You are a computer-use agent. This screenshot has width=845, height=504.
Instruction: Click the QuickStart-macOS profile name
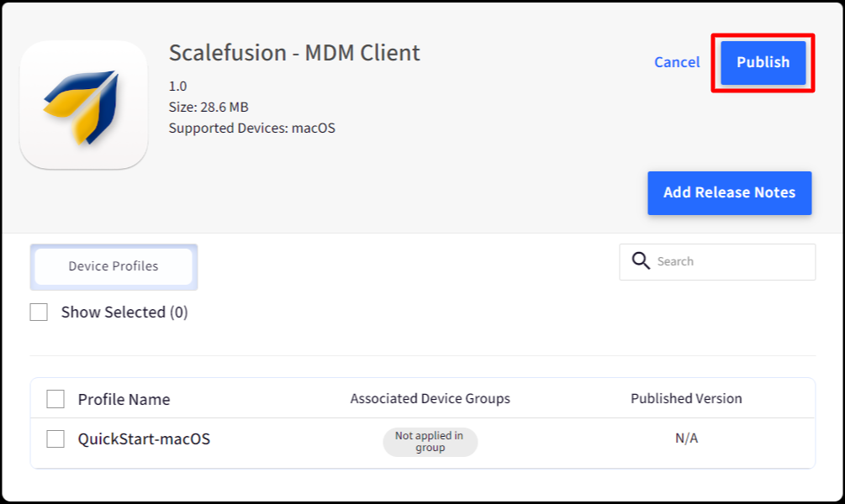[x=144, y=439]
